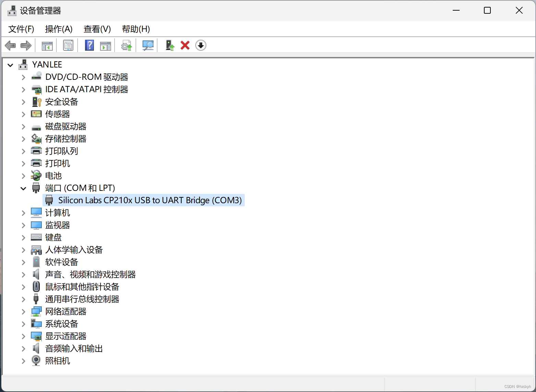This screenshot has width=536, height=392.
Task: Click the 端口 (COM 和 LPT) port icon
Action: tap(36, 188)
